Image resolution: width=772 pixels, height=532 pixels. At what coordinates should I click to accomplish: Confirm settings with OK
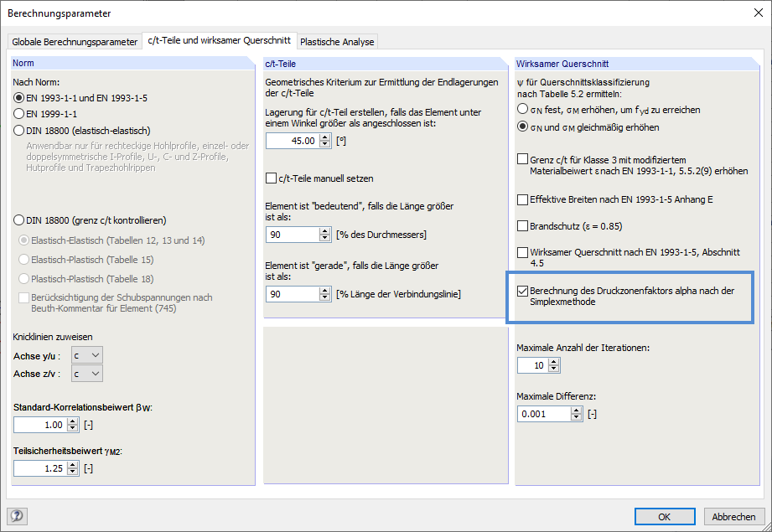(x=665, y=516)
